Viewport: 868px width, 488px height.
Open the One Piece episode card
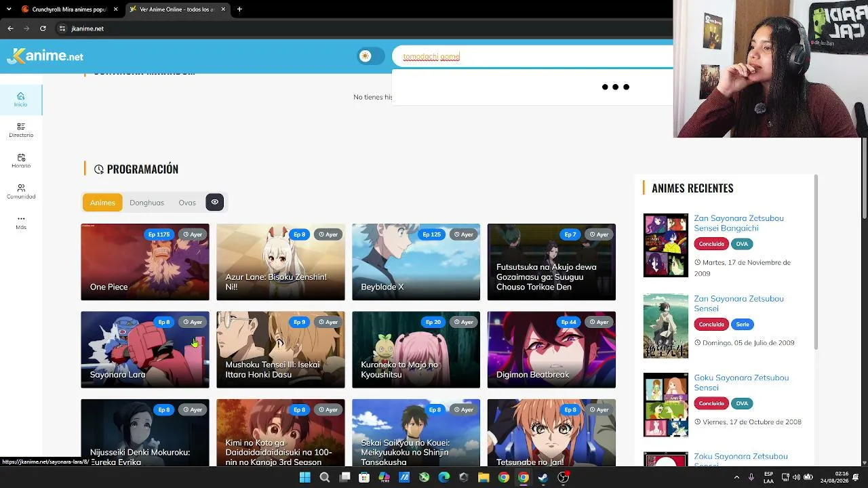click(x=145, y=262)
